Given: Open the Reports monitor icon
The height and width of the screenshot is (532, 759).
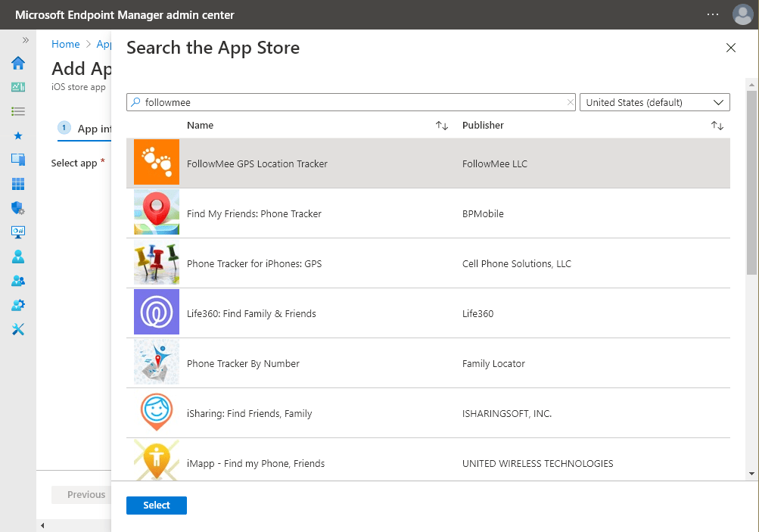Looking at the screenshot, I should (17, 232).
